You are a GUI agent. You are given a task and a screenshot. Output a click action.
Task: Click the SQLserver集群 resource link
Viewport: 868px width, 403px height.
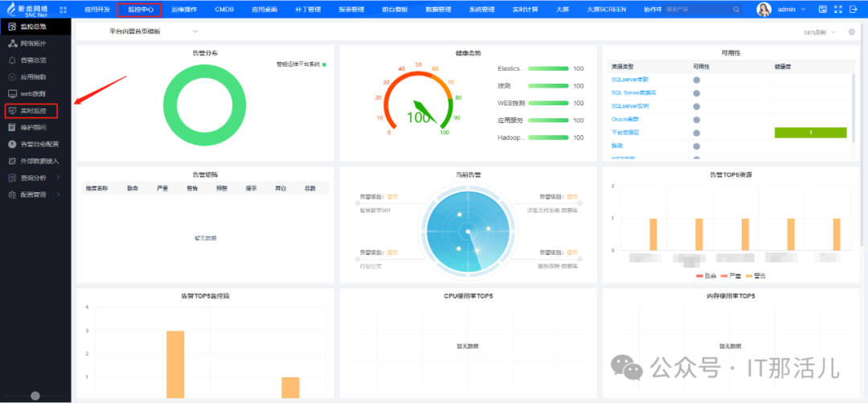[x=629, y=80]
